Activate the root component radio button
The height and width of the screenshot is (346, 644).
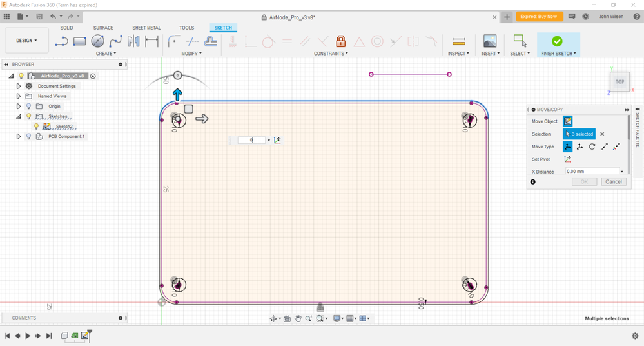point(93,76)
